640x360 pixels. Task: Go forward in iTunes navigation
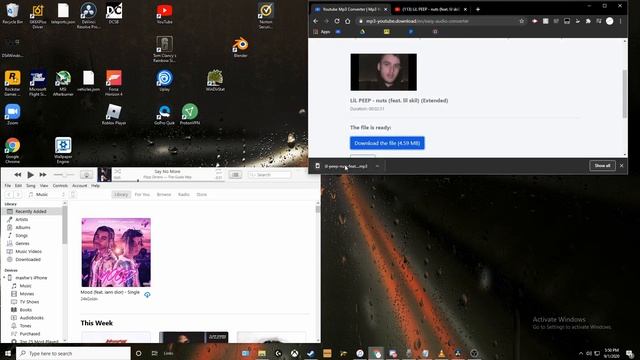point(18,195)
